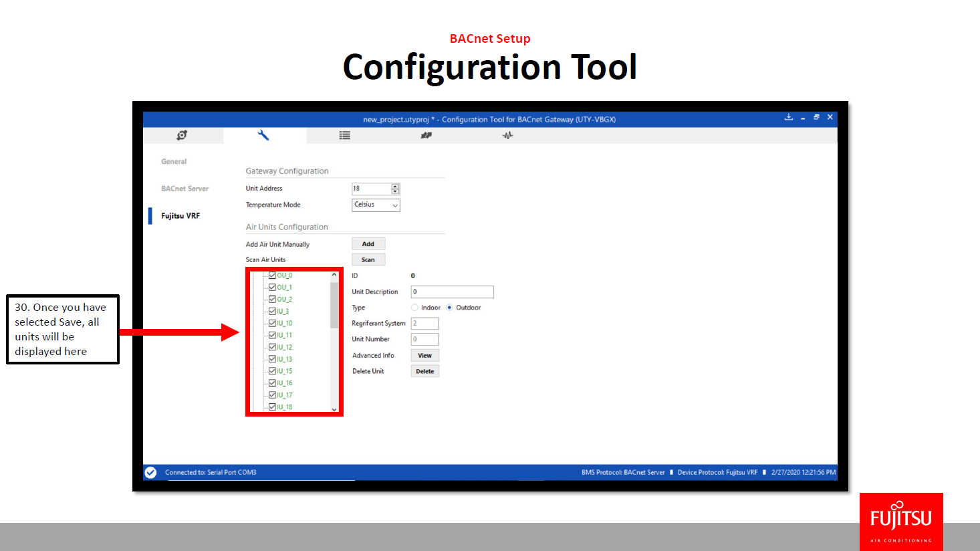980x551 pixels.
Task: Click the Delete unit button
Action: 425,371
